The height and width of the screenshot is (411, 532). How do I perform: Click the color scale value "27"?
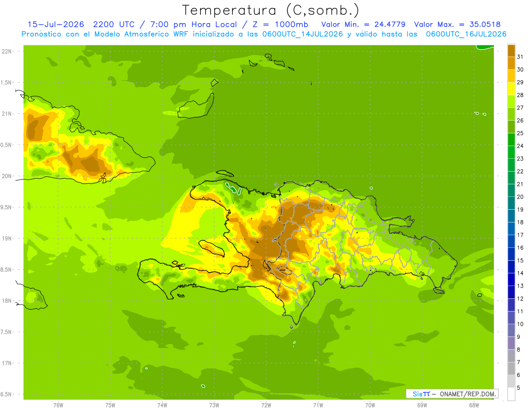tap(520, 107)
